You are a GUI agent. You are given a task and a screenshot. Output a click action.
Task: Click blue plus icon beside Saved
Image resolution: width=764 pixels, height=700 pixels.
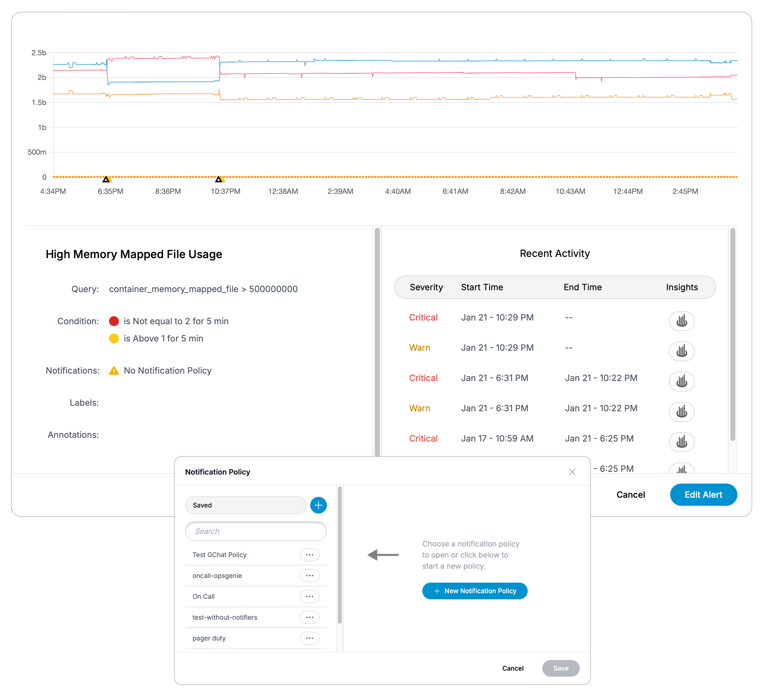[x=318, y=505]
